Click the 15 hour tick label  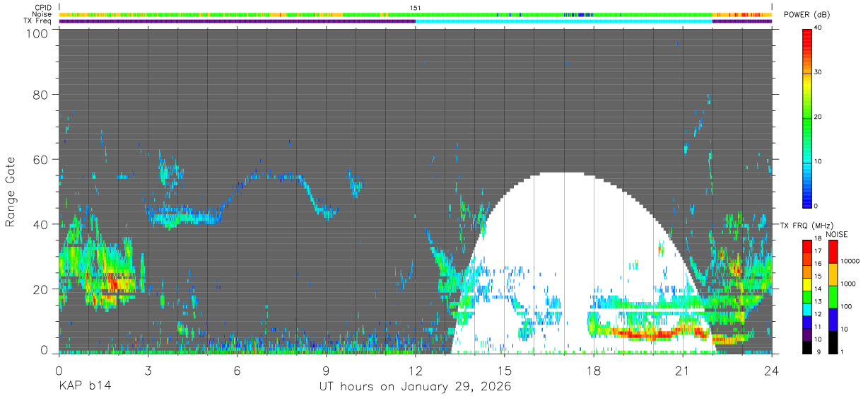[x=505, y=370]
